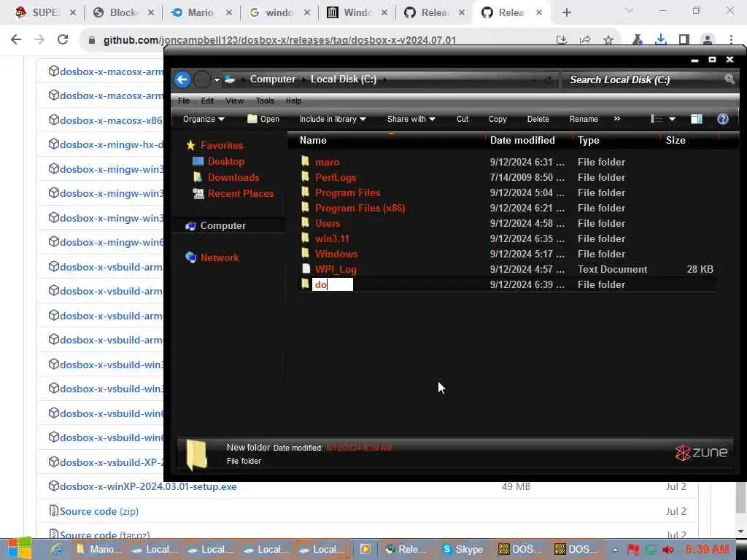Select the Program Files (x86) folder

pos(360,208)
